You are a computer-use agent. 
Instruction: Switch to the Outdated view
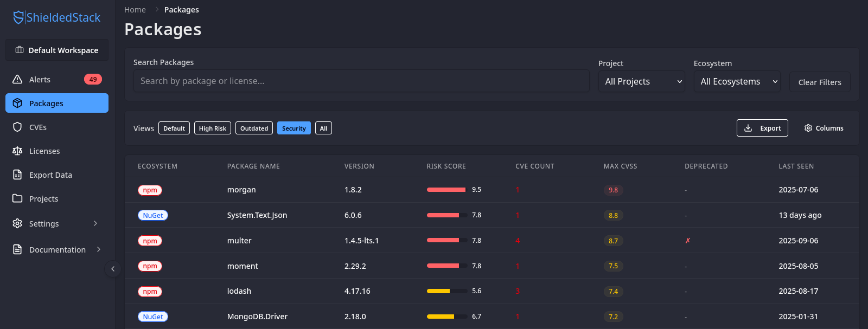click(x=254, y=128)
